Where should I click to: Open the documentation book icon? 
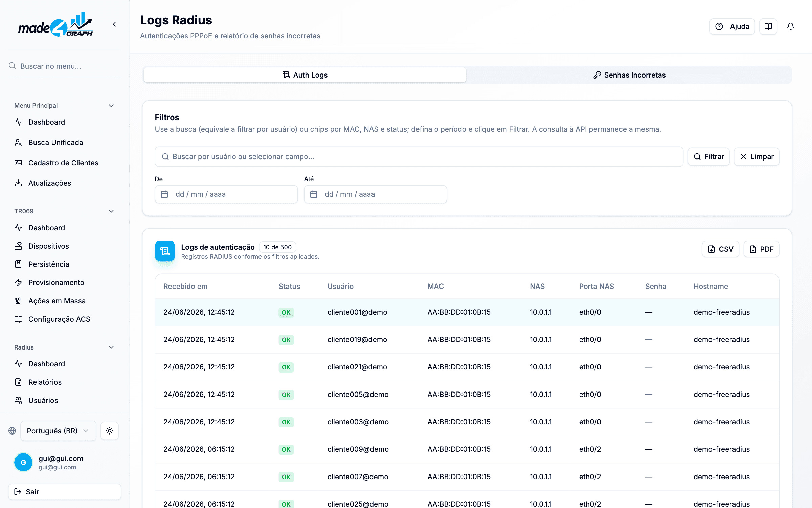coord(768,26)
